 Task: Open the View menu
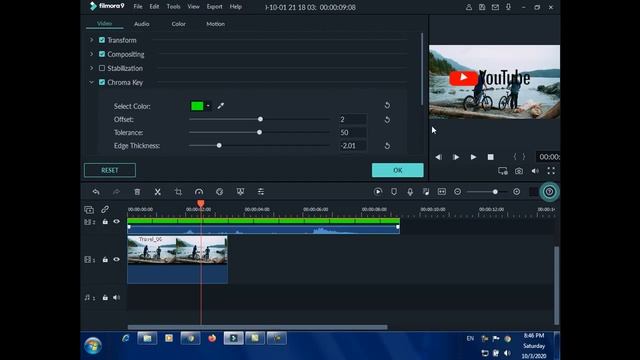pos(193,7)
